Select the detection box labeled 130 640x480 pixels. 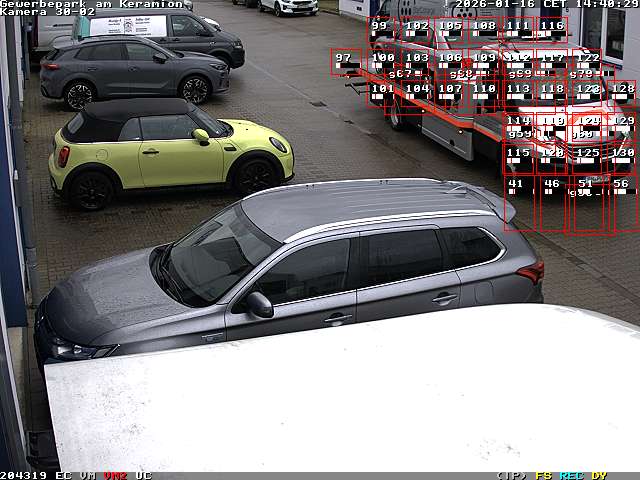coord(622,158)
